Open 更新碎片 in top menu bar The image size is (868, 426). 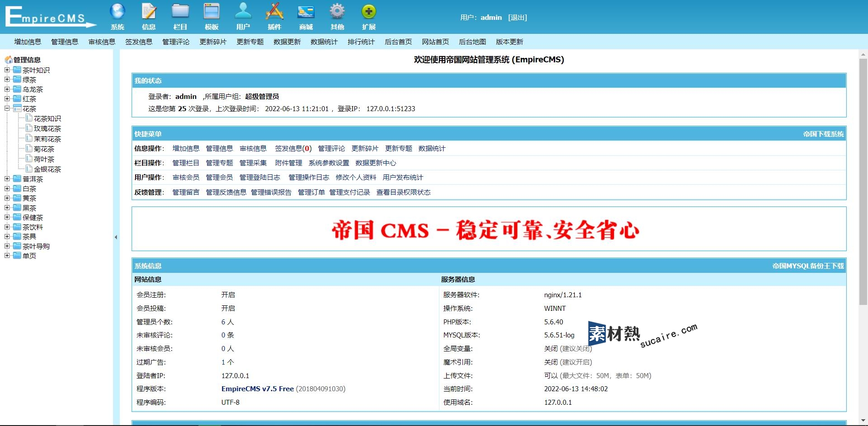coord(213,42)
